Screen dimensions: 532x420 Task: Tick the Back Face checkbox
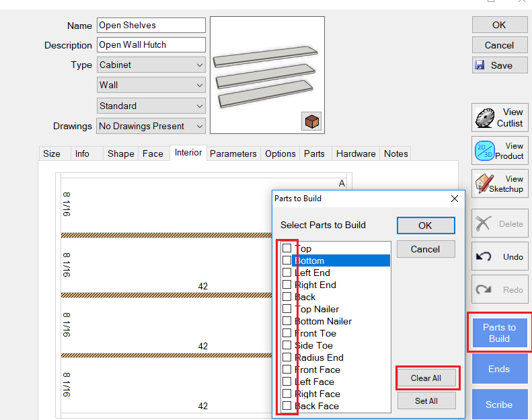287,406
